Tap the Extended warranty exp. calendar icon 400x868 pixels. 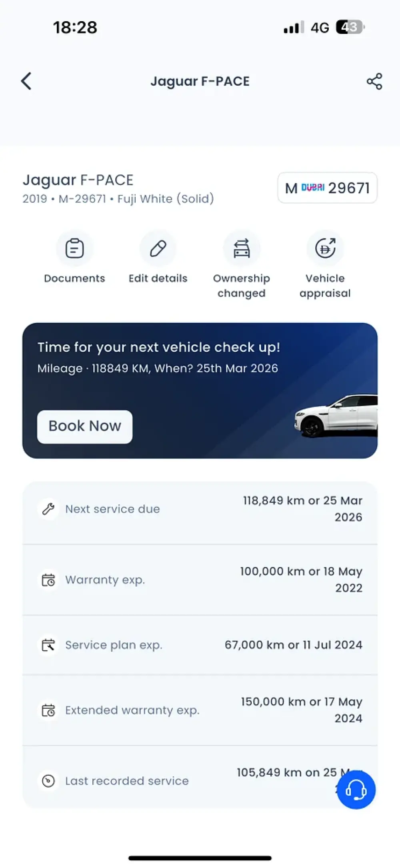48,710
